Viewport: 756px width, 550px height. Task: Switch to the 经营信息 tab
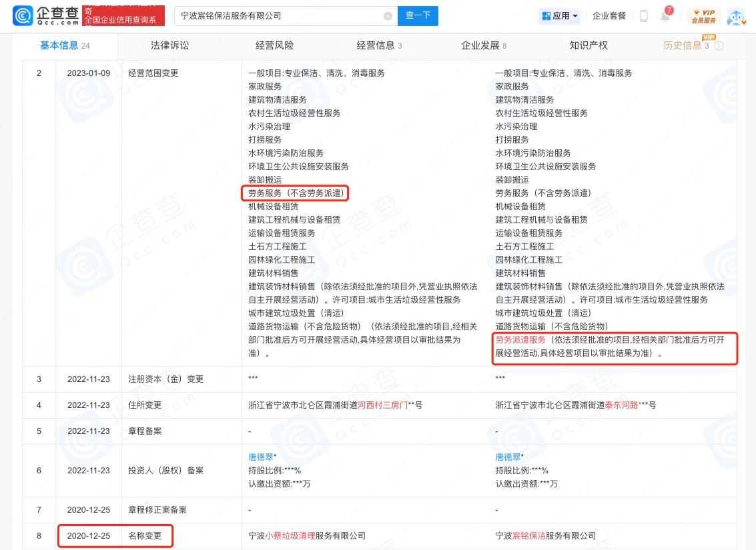pos(379,46)
